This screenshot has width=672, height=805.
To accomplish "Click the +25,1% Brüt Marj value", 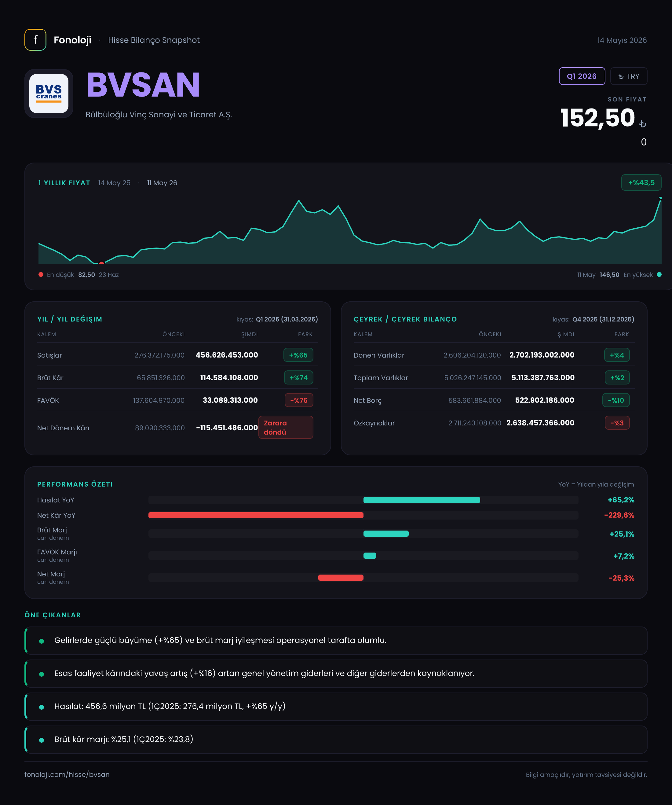I will point(622,534).
